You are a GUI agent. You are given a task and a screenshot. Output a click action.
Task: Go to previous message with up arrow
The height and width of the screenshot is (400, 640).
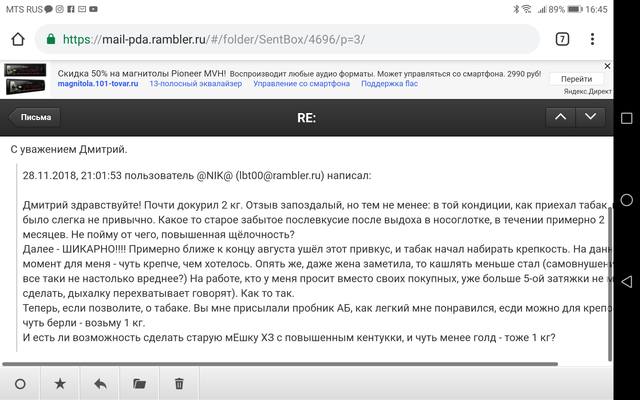click(560, 117)
